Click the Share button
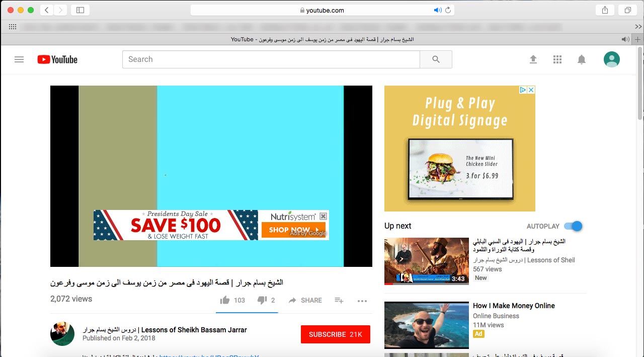Image resolution: width=644 pixels, height=357 pixels. click(305, 300)
